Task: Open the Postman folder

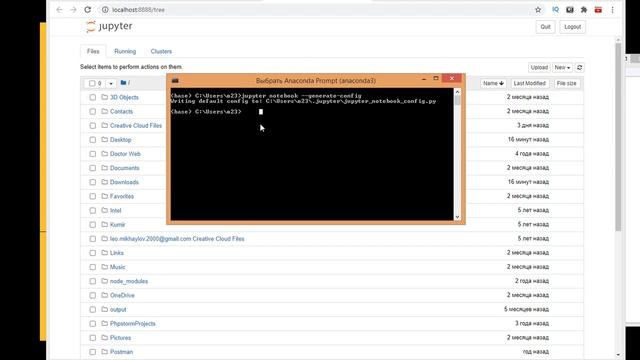Action: coord(121,352)
